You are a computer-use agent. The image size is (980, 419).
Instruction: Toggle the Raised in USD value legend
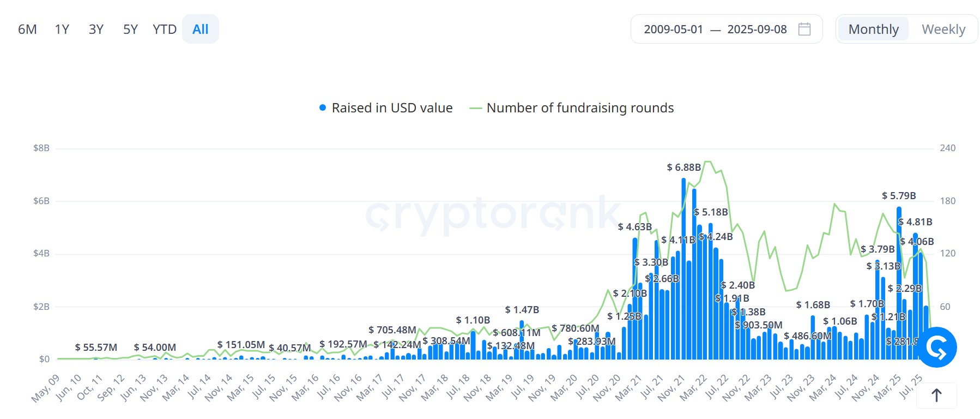(392, 108)
